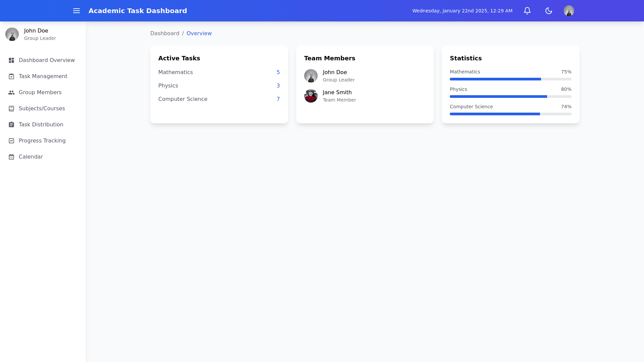Click the Progress Tracking chart icon

pyautogui.click(x=11, y=141)
